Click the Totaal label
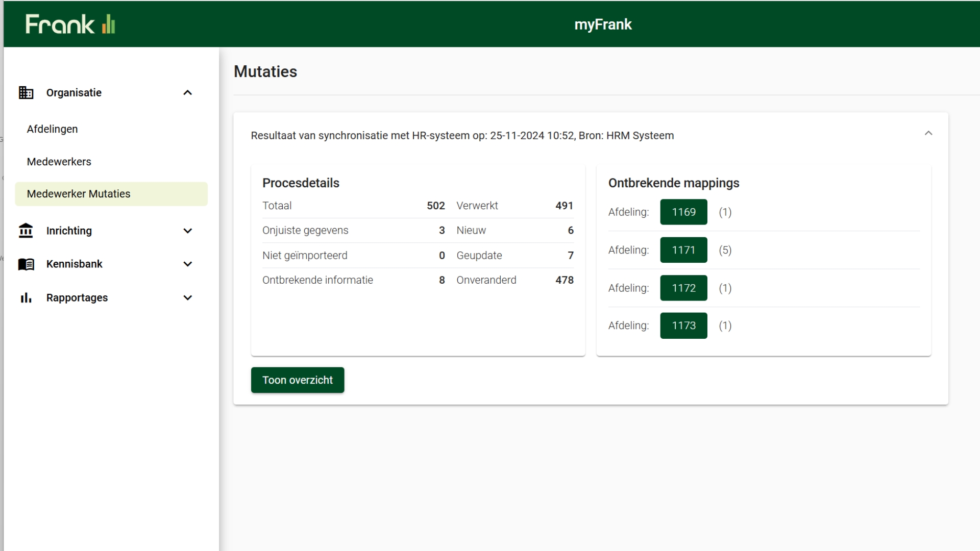Image resolution: width=980 pixels, height=551 pixels. [x=277, y=206]
